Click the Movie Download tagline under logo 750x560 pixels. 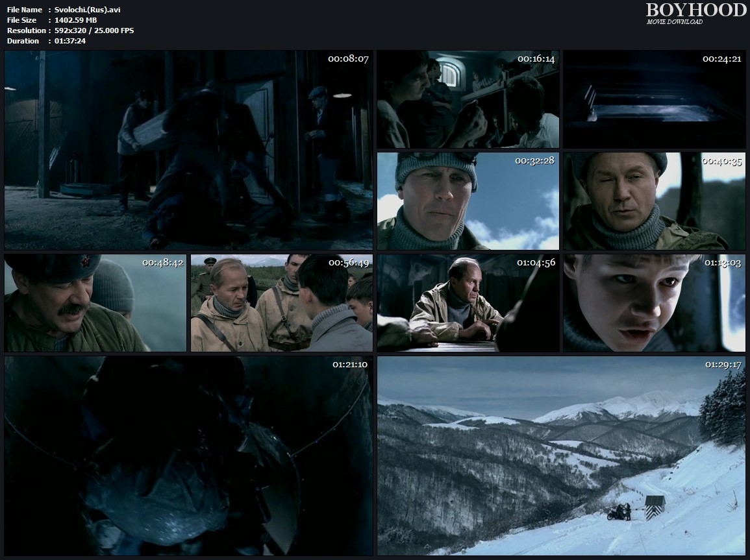point(674,22)
